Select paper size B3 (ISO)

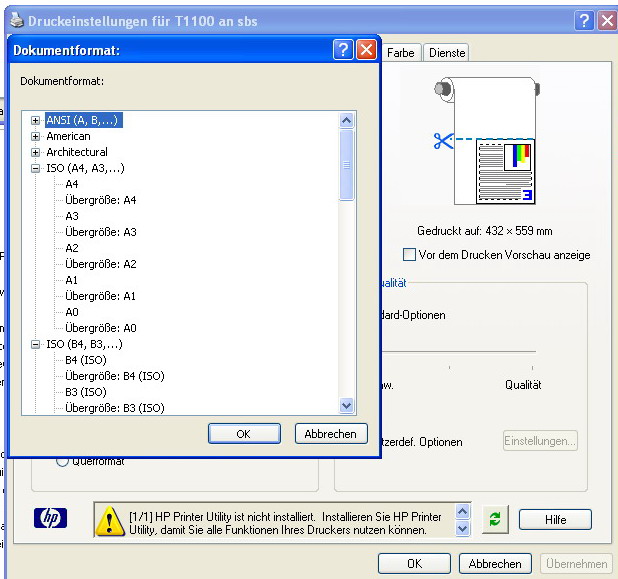(x=86, y=392)
